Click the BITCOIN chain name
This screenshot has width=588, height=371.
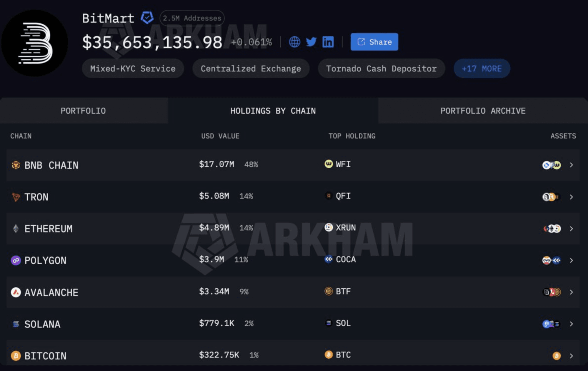(x=46, y=356)
